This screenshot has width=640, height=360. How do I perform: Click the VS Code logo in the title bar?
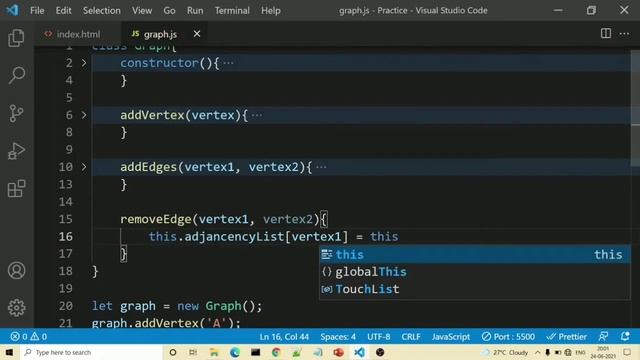click(12, 10)
